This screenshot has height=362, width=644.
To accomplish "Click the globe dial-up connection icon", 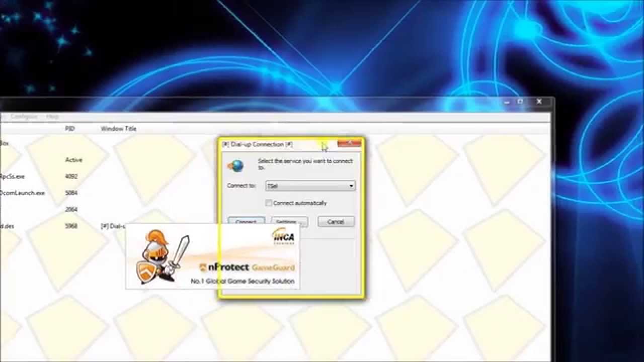I will coord(235,165).
